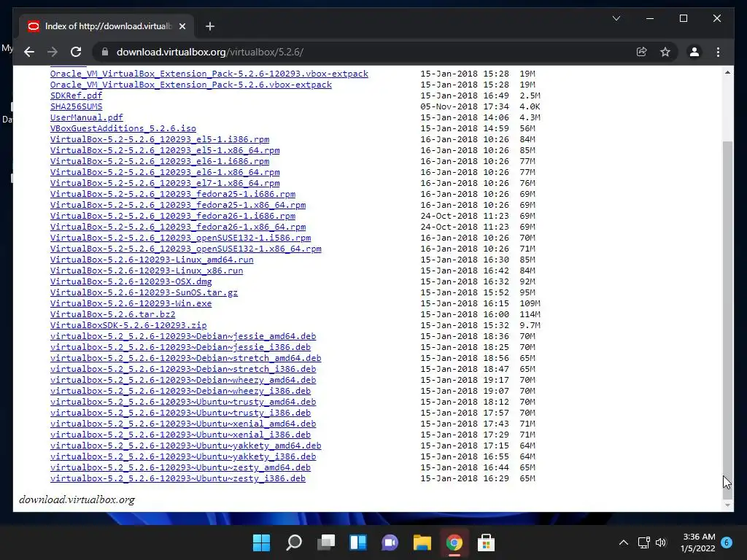Screen dimensions: 747x560
Task: Select the 05-Nov-2018 17:34 date of SHA256SUMS
Action: 465,106
